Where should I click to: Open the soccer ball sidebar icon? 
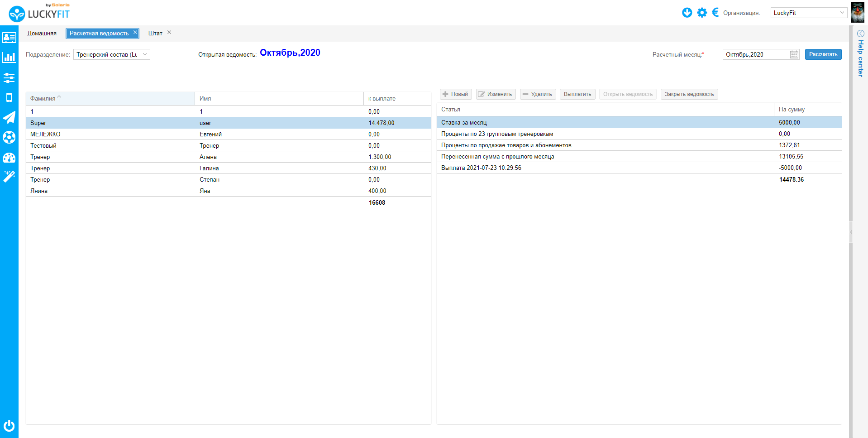pos(9,137)
